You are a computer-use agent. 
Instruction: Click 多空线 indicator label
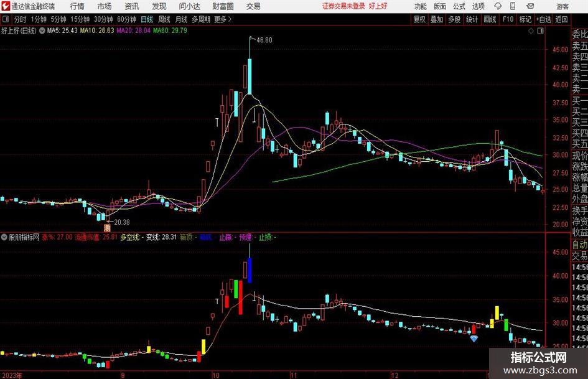point(130,237)
